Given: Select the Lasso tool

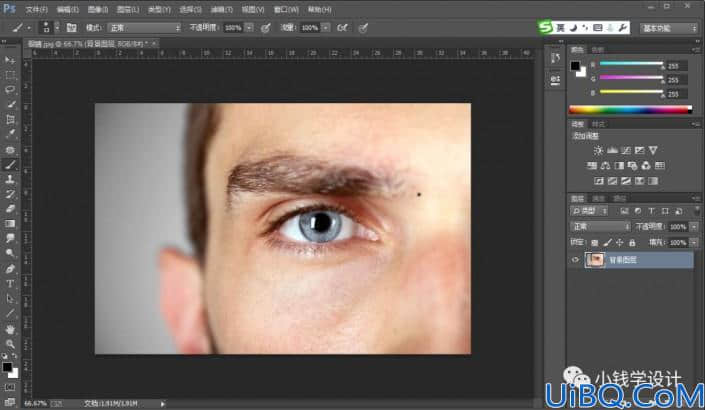Looking at the screenshot, I should [10, 89].
